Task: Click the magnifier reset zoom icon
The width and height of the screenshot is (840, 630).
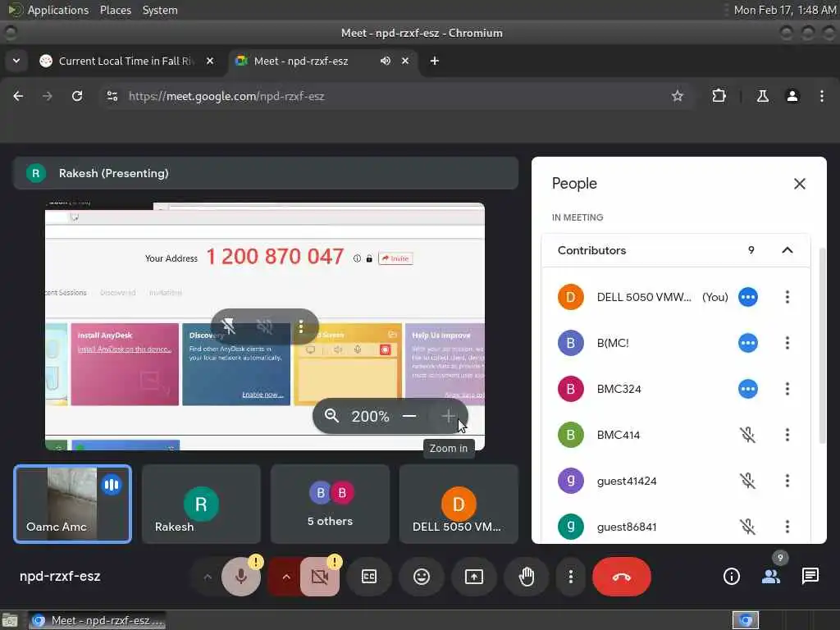Action: click(331, 416)
